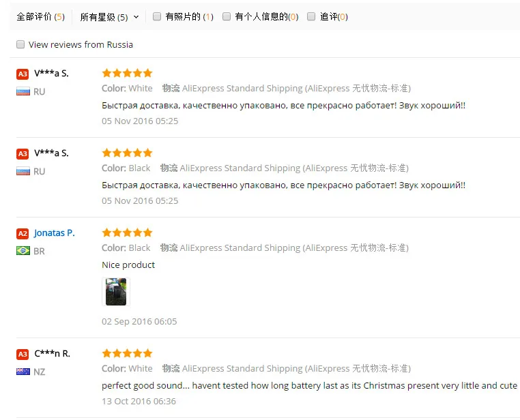Click the five-star rating on the first review

pyautogui.click(x=127, y=73)
